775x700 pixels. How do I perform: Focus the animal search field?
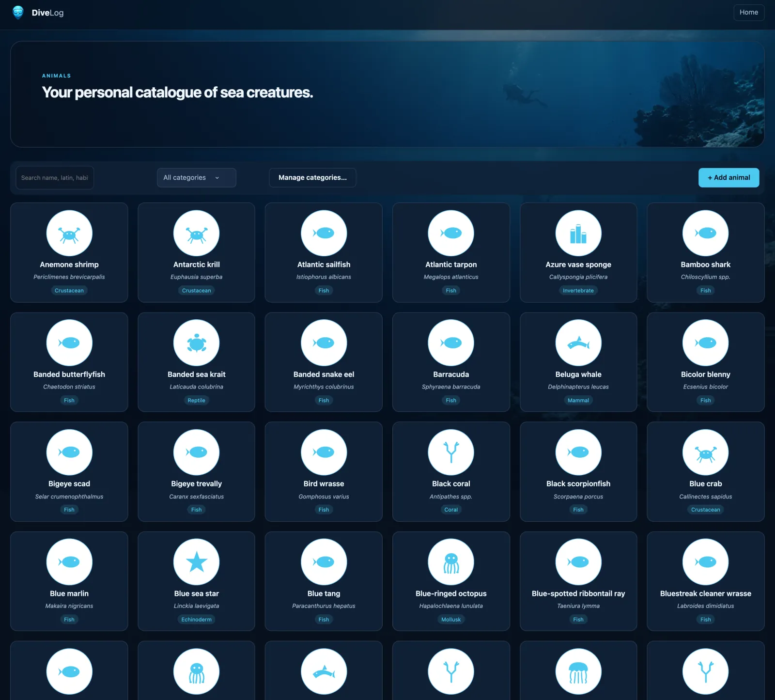click(x=55, y=178)
